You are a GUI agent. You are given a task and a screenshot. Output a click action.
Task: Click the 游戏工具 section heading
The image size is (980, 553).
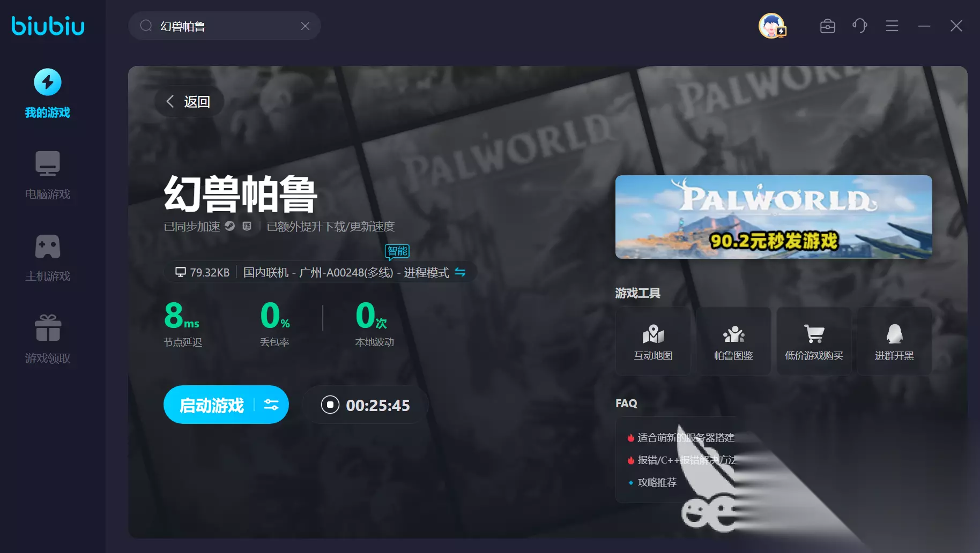tap(638, 293)
